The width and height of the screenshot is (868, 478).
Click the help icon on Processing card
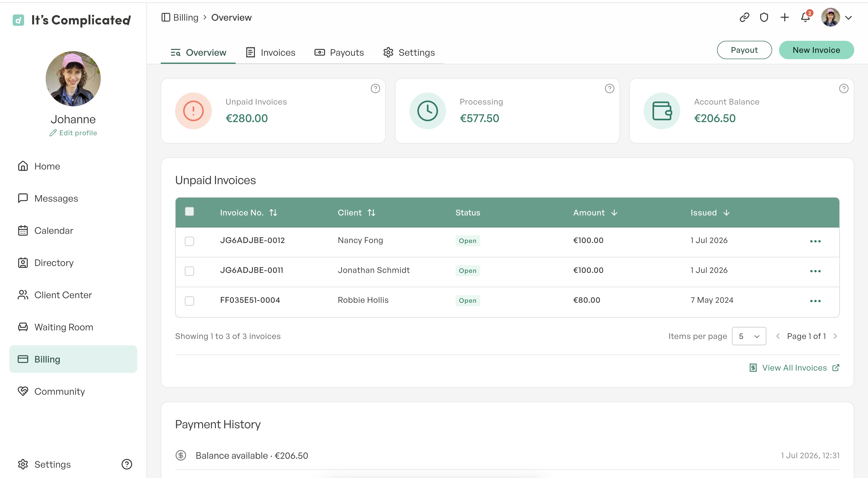tap(609, 88)
